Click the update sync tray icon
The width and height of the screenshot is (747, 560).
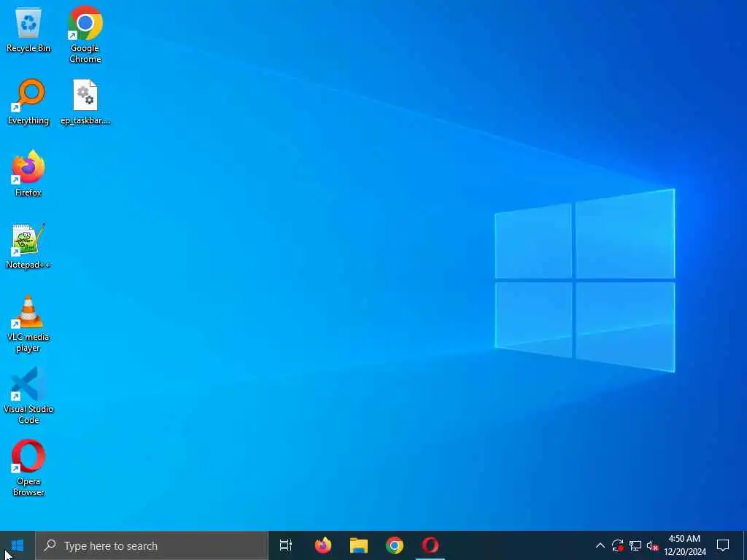[618, 545]
